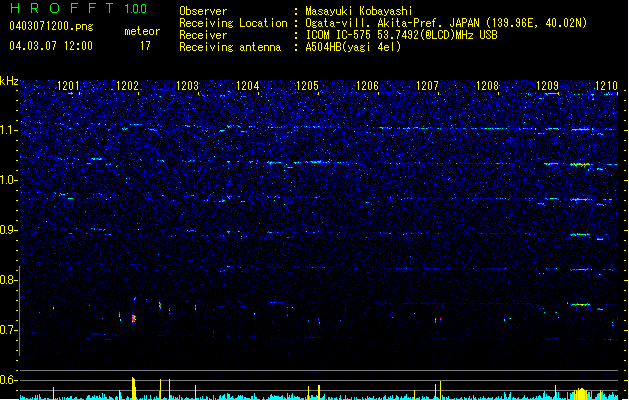This screenshot has height=400, width=629.
Task: Click the Receiver field label
Action: click(203, 35)
